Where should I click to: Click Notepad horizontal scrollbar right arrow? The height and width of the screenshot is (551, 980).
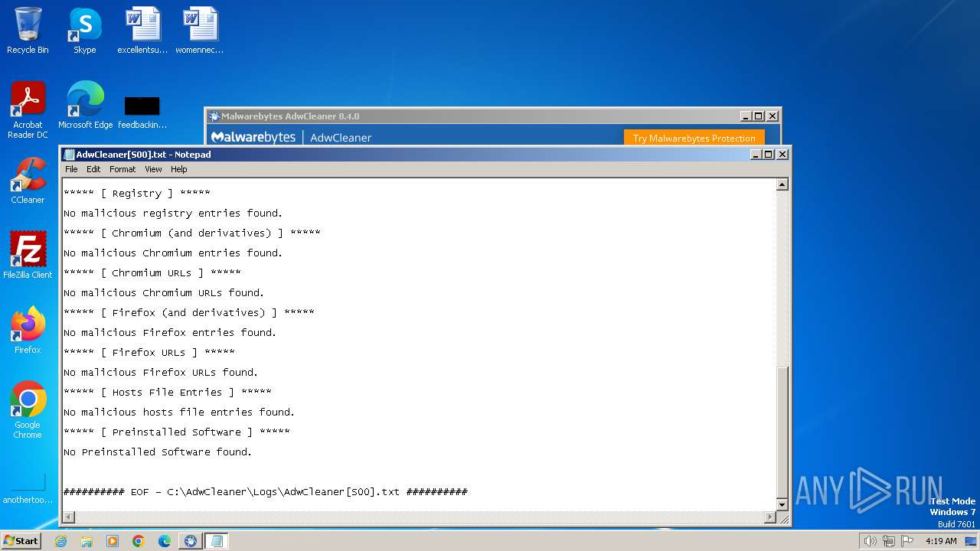click(769, 517)
